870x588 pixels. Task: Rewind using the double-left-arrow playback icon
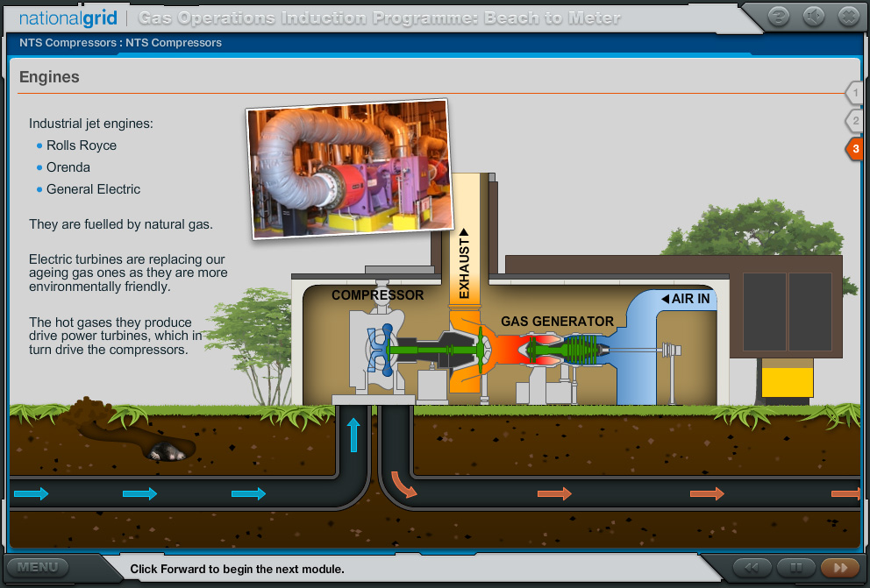[x=754, y=568]
